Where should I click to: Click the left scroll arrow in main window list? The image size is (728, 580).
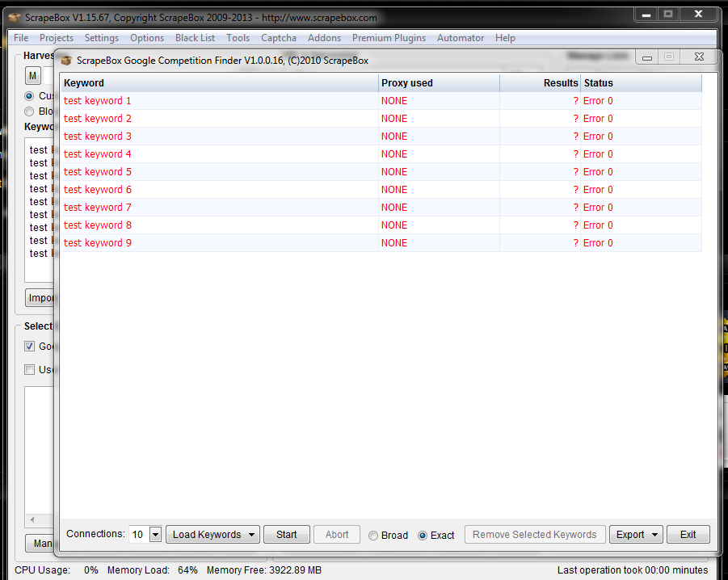pos(32,519)
